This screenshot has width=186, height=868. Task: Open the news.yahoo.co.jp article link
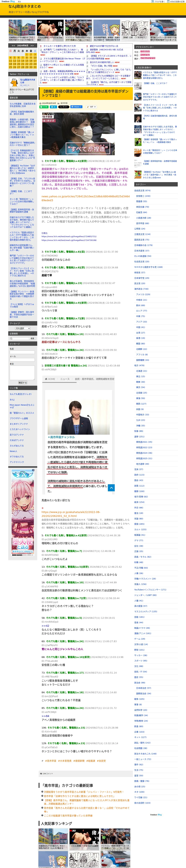pyautogui.click(x=85, y=198)
